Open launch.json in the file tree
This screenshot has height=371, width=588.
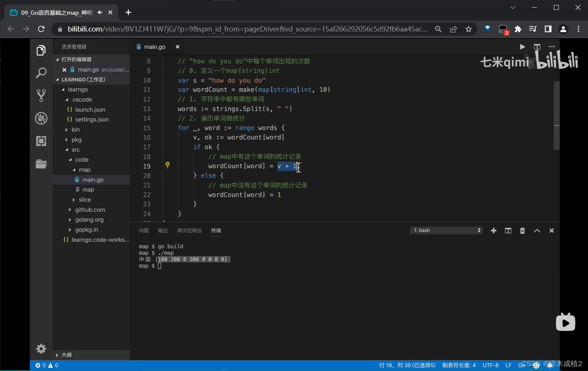coord(90,110)
